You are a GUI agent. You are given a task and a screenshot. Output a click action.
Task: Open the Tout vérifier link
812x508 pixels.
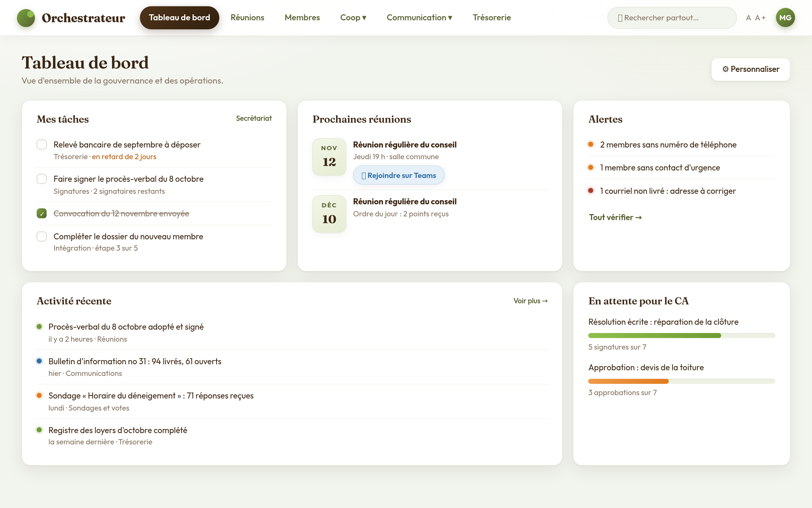tap(615, 217)
